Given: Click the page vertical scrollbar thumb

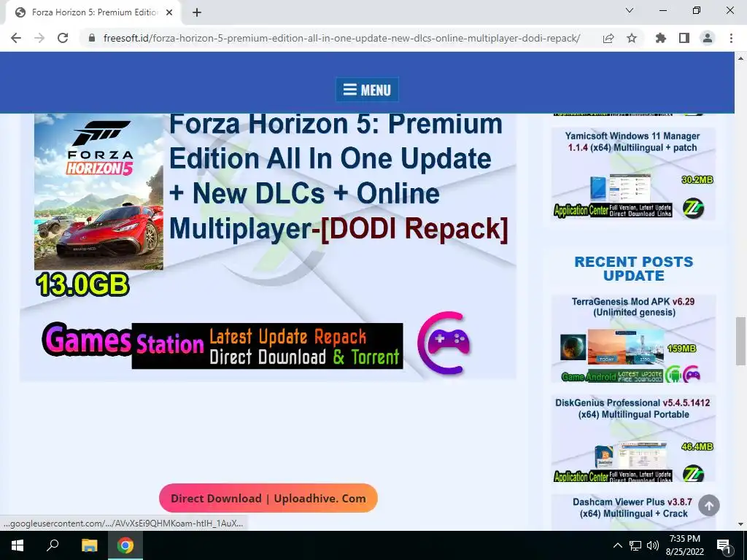Looking at the screenshot, I should 740,341.
